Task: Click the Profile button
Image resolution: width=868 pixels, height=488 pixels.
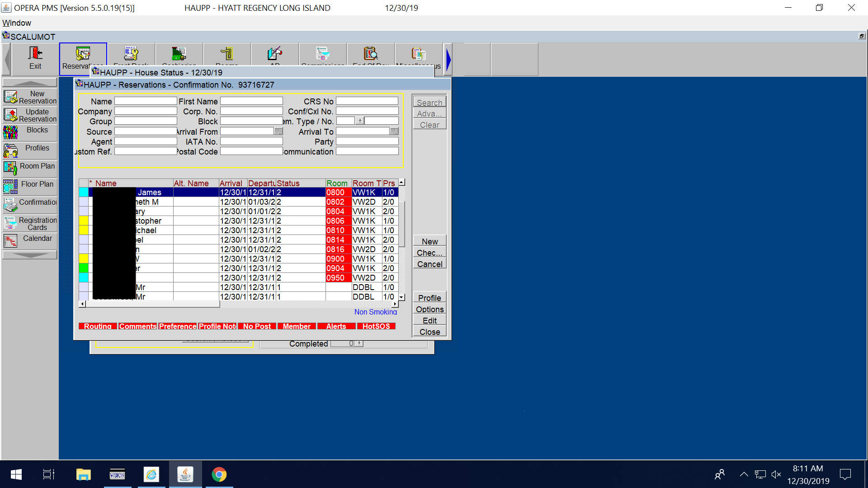Action: click(x=429, y=298)
